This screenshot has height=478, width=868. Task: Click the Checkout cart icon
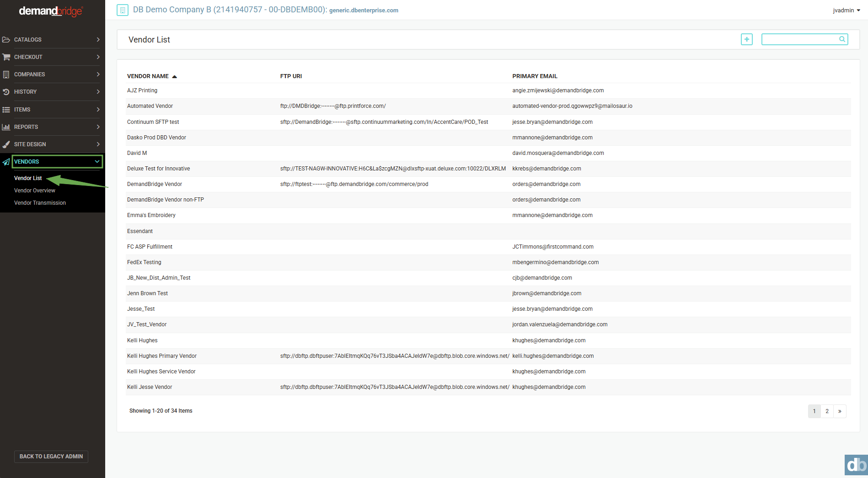coord(6,57)
